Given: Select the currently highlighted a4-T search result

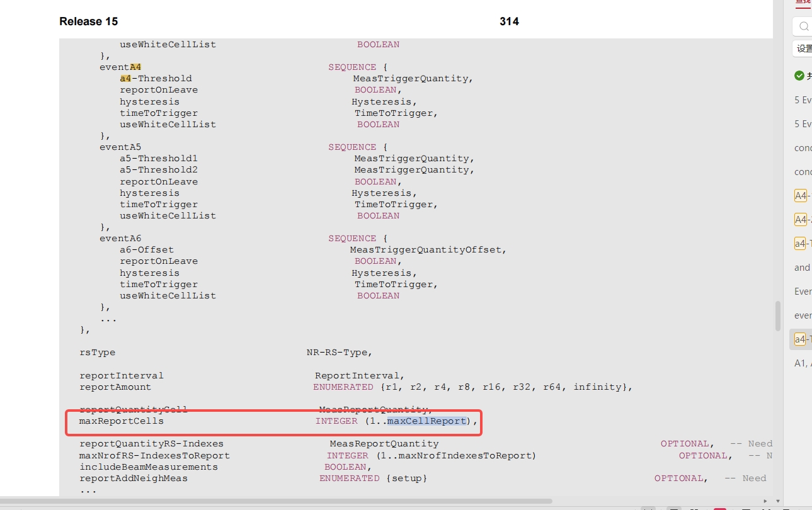Looking at the screenshot, I should pos(801,339).
